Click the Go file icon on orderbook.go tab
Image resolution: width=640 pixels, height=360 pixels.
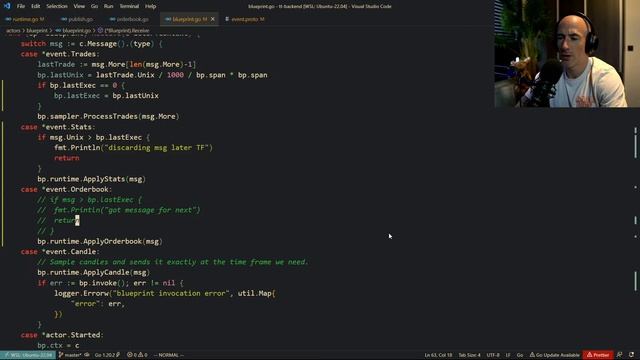(113, 19)
